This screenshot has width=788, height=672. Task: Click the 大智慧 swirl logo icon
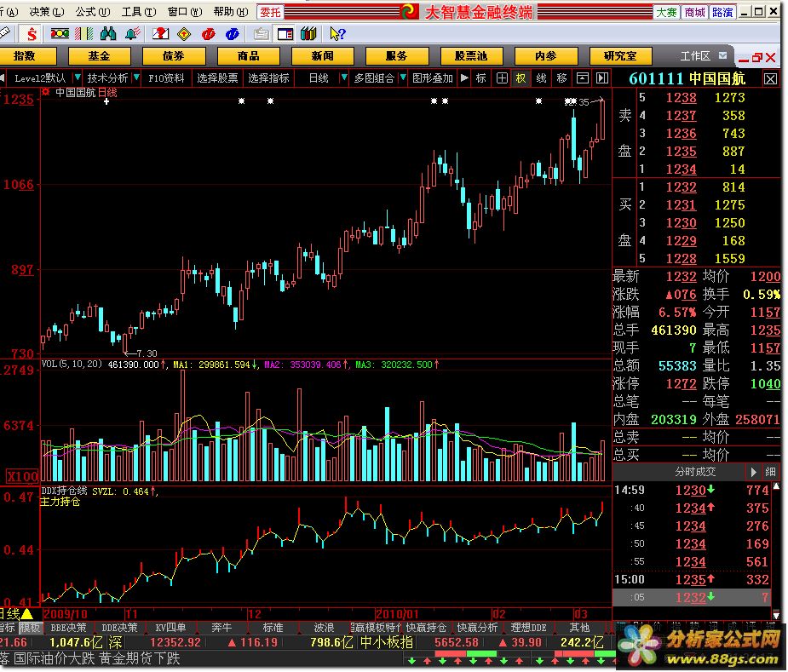(410, 12)
